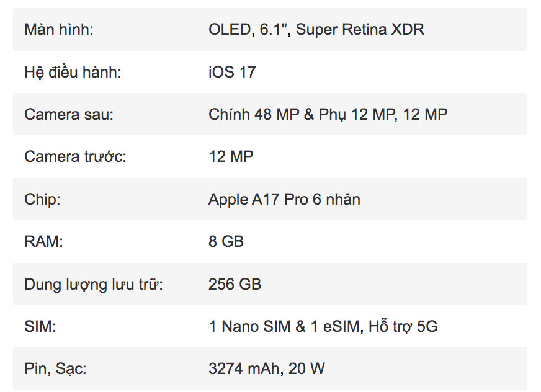The width and height of the screenshot is (541, 392).
Task: Click the 'RAM:' label
Action: click(x=44, y=241)
